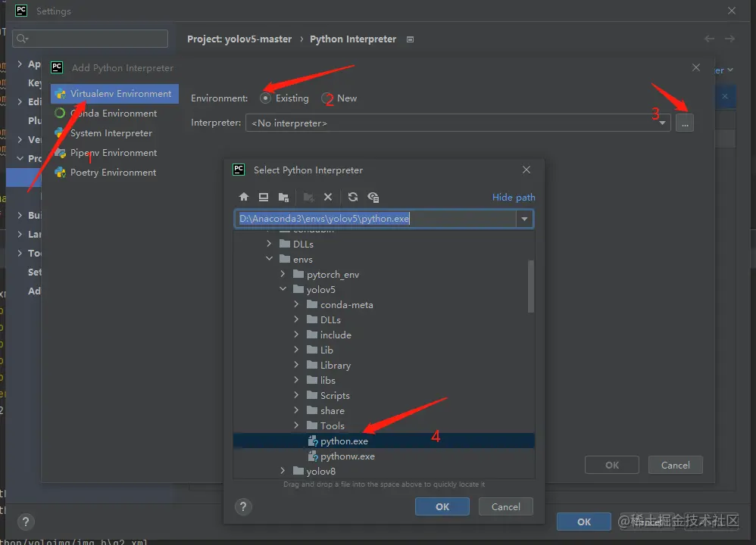Select Pipenv Environment in the sidebar
Screen dimensions: 756x545
[x=114, y=153]
